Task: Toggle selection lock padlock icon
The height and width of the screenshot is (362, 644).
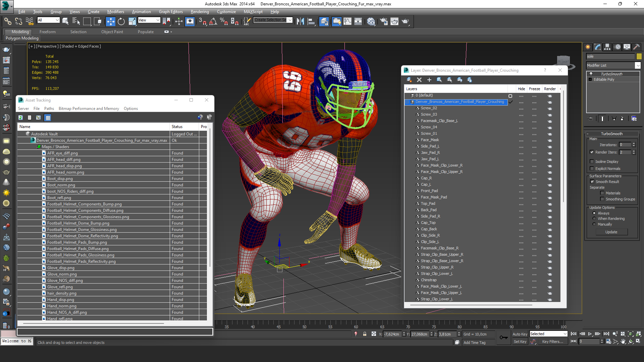Action: 365,334
